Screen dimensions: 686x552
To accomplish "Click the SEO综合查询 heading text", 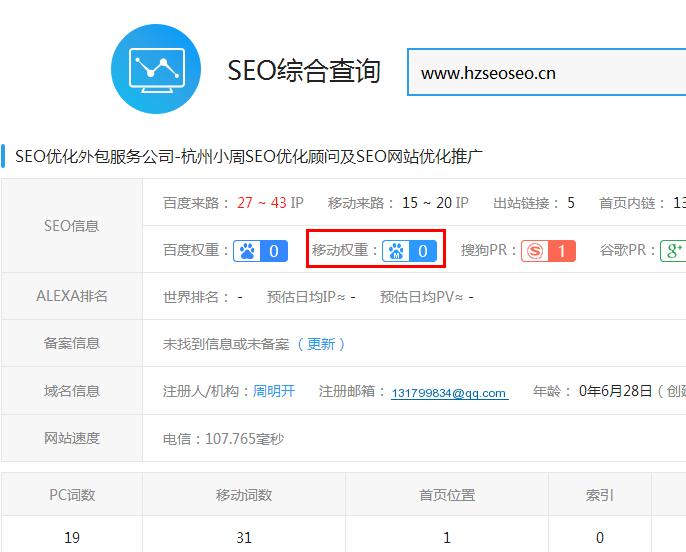I will pos(304,71).
